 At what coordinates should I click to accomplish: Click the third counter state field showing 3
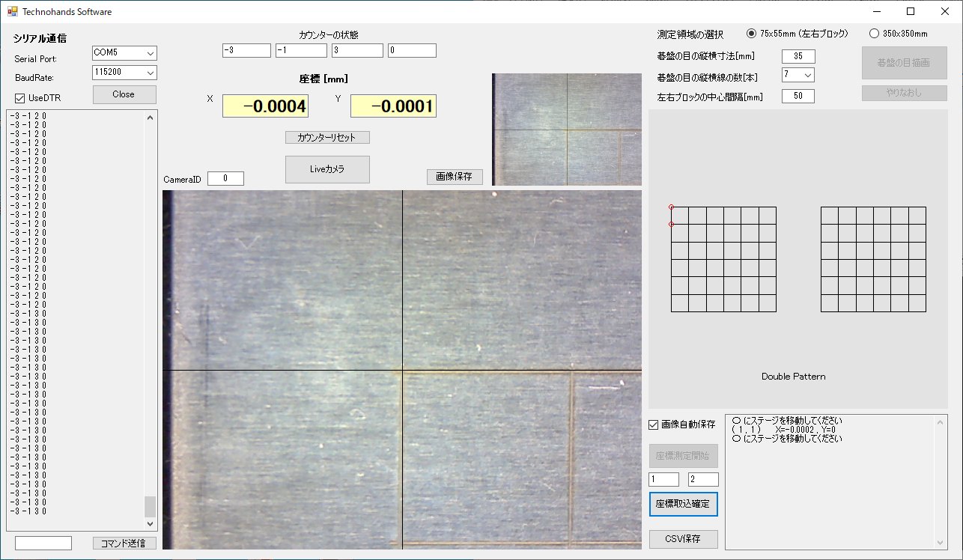tap(357, 50)
